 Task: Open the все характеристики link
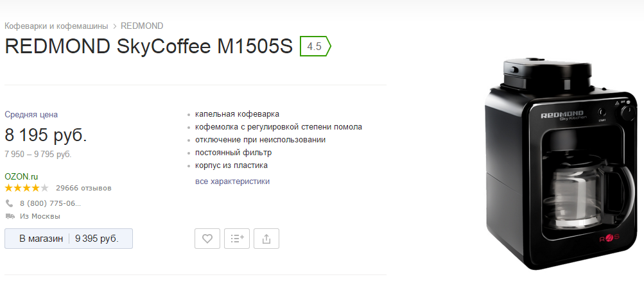click(232, 181)
